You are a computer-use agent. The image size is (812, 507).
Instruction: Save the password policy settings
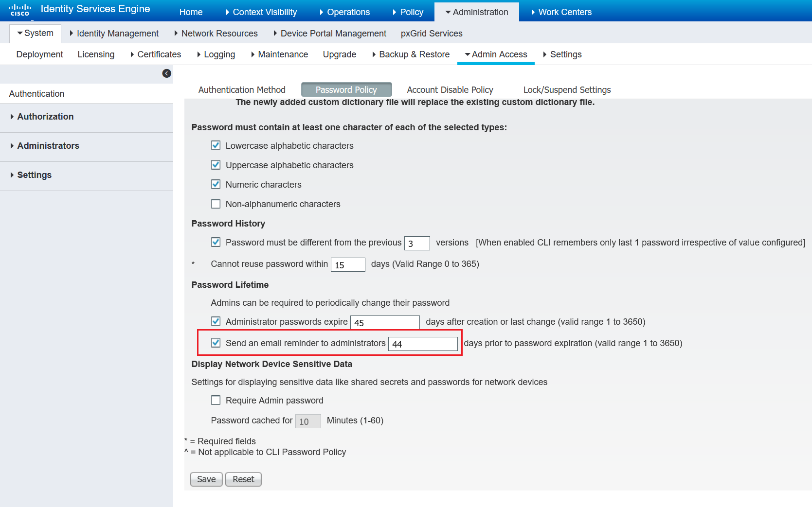pos(206,479)
